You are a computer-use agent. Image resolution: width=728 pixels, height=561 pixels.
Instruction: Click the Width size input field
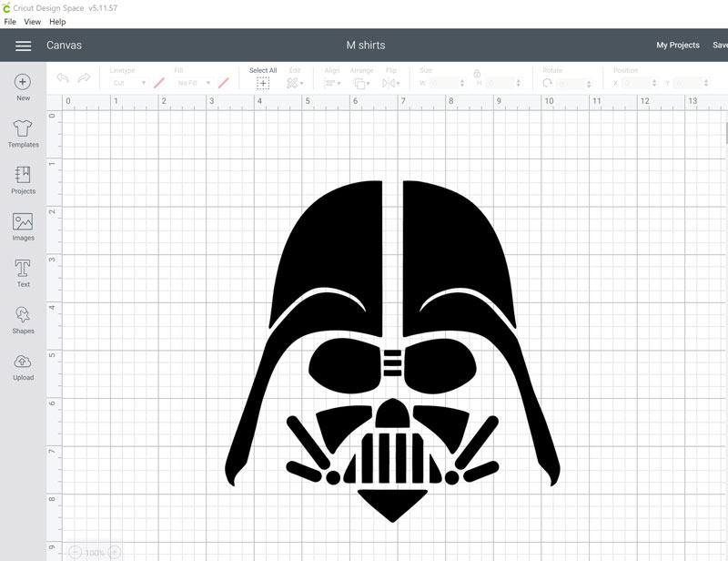pyautogui.click(x=443, y=83)
